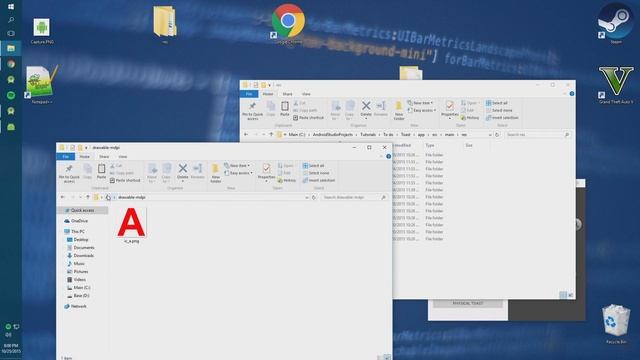Open Capture.PNG desktop file

(42, 31)
